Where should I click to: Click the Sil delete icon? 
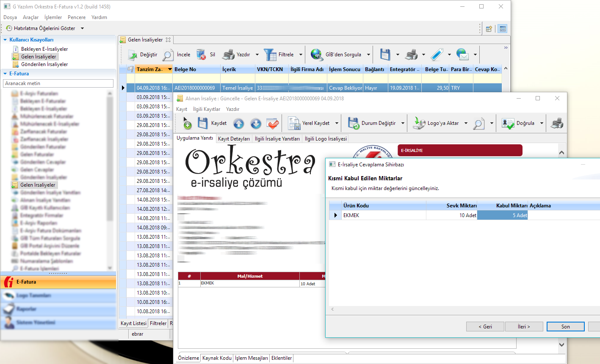[x=201, y=55]
